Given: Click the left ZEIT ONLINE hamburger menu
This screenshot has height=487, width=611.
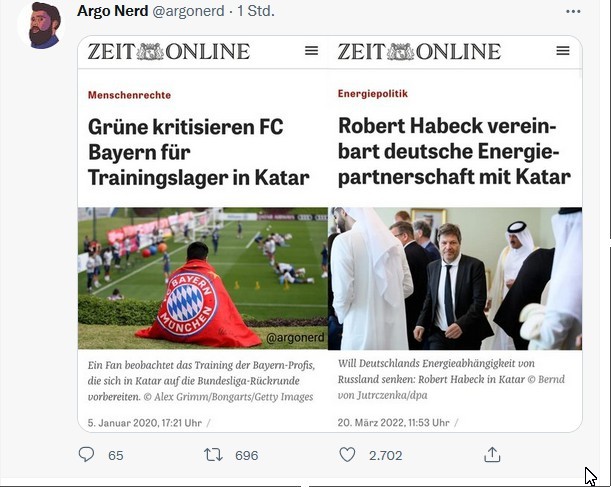Looking at the screenshot, I should [311, 51].
